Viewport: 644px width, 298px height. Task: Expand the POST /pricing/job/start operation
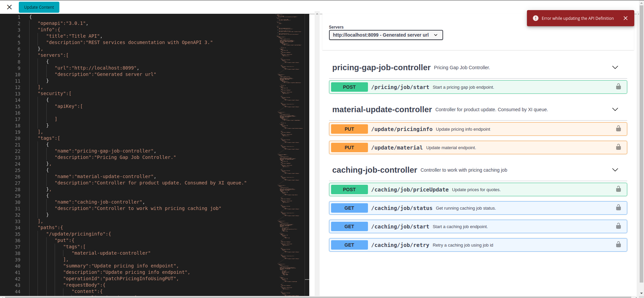coord(478,87)
